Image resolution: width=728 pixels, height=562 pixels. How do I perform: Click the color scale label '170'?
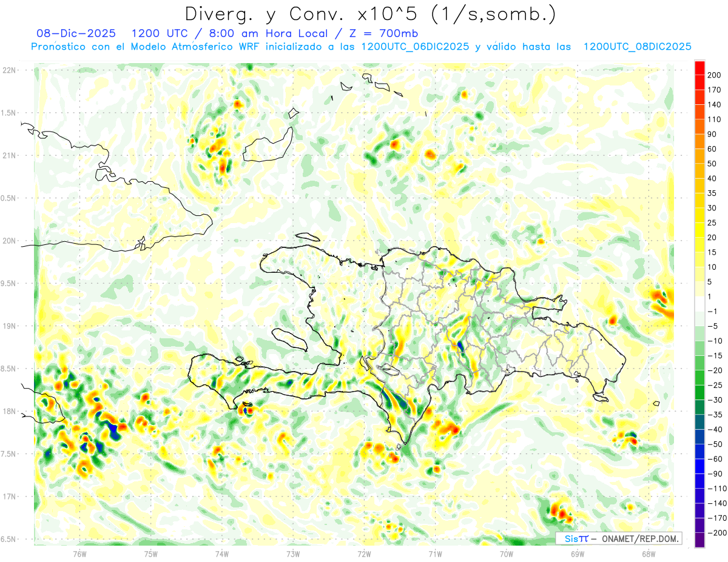click(714, 90)
